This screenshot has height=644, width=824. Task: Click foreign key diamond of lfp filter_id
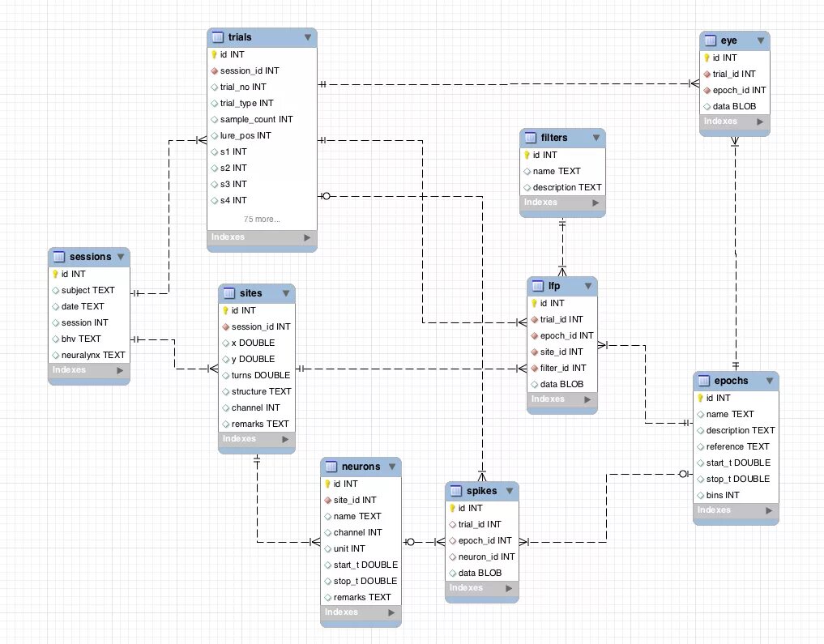(535, 369)
